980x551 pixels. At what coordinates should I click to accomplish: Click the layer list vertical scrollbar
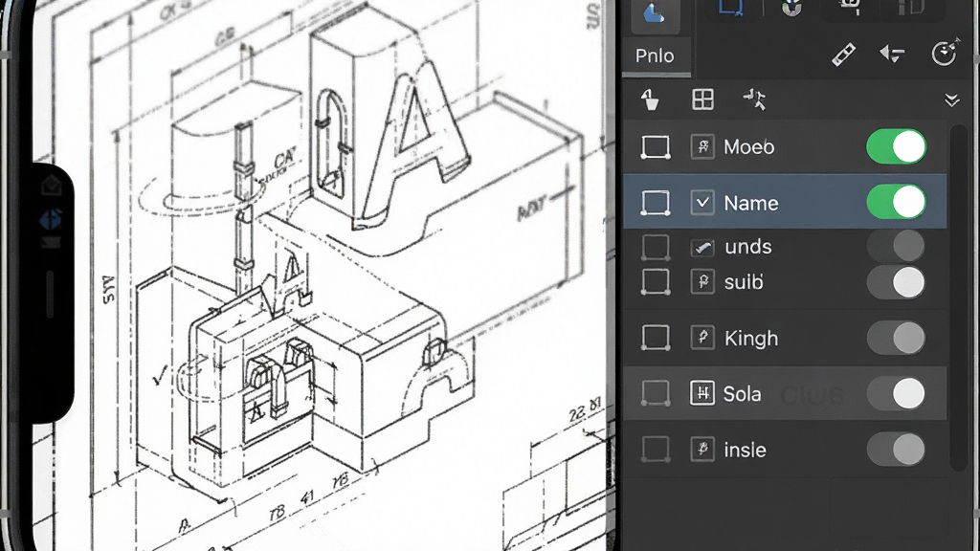tap(957, 298)
